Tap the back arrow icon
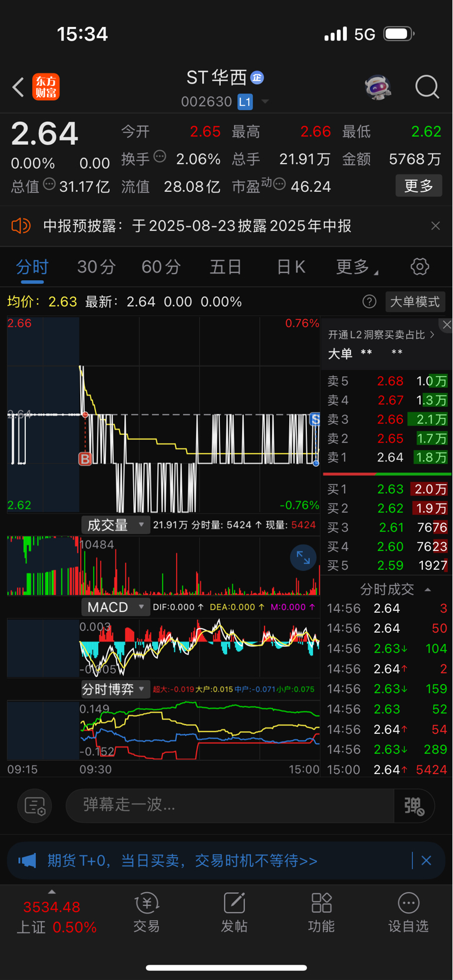 (18, 87)
